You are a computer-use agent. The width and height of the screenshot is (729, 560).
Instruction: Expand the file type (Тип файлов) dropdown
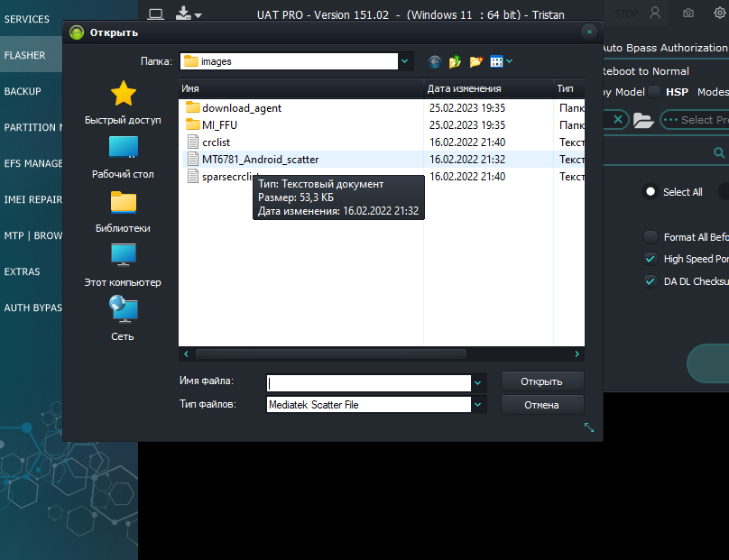[x=477, y=405]
